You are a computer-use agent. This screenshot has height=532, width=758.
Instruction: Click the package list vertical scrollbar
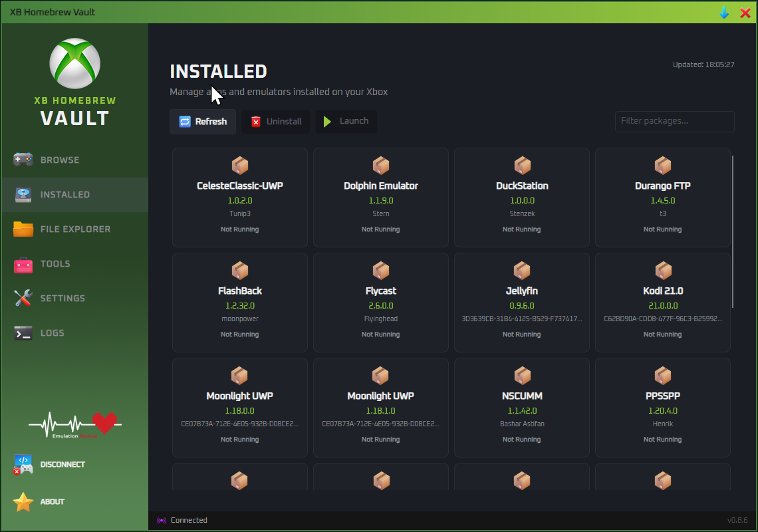click(733, 231)
